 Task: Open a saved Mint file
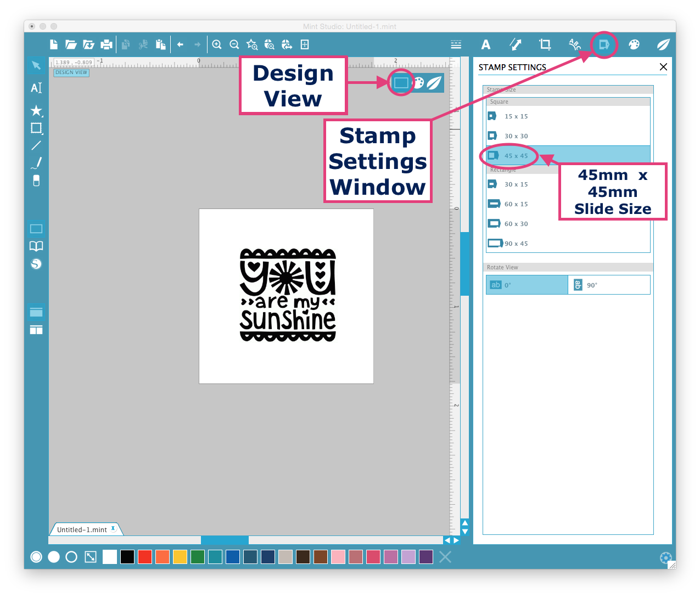(71, 44)
